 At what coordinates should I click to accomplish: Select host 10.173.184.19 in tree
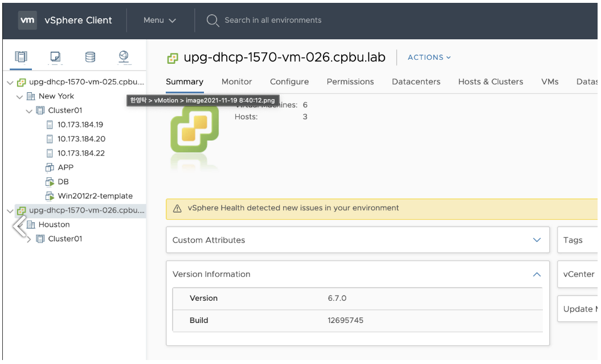coord(80,125)
